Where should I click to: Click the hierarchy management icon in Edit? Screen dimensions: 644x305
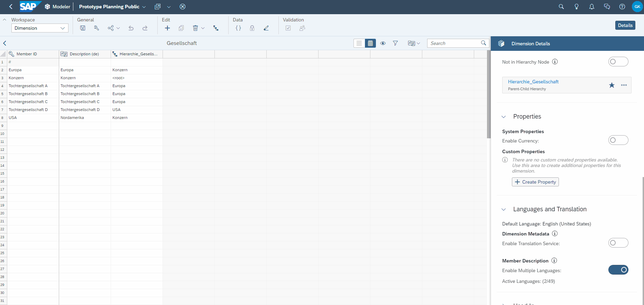[x=216, y=28]
